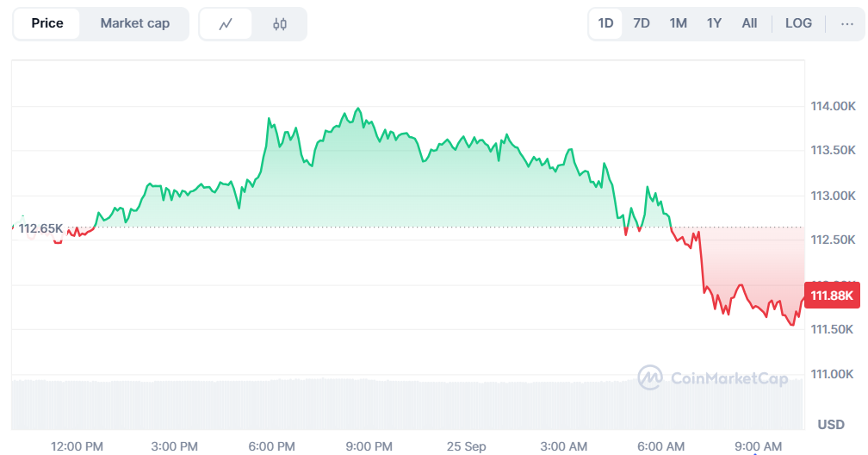Choose the 1Y time range

pyautogui.click(x=714, y=23)
